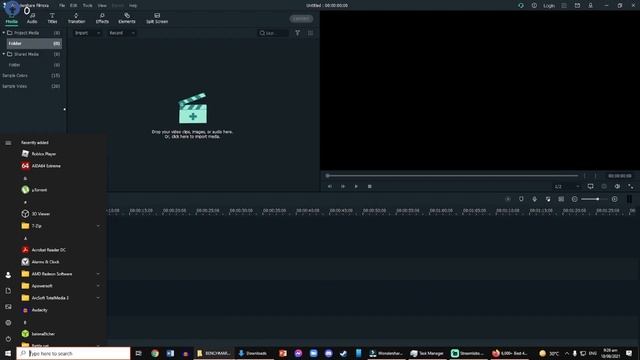Screen dimensions: 640x360
Task: Open the Titles tab
Action: point(52,18)
